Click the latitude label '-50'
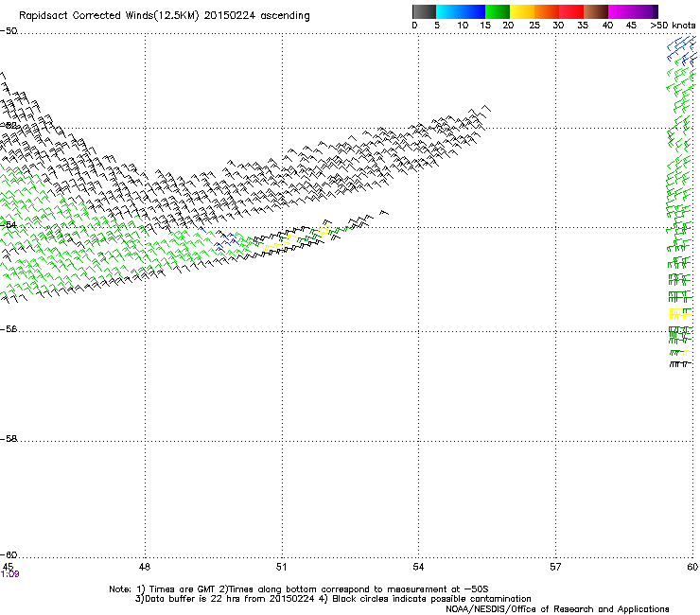The image size is (700, 615). 9,31
